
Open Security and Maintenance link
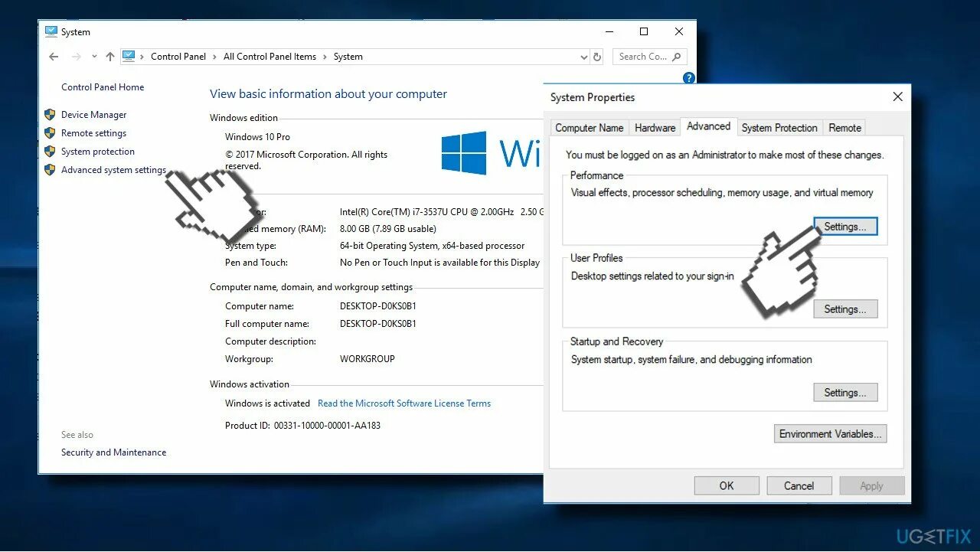[113, 452]
